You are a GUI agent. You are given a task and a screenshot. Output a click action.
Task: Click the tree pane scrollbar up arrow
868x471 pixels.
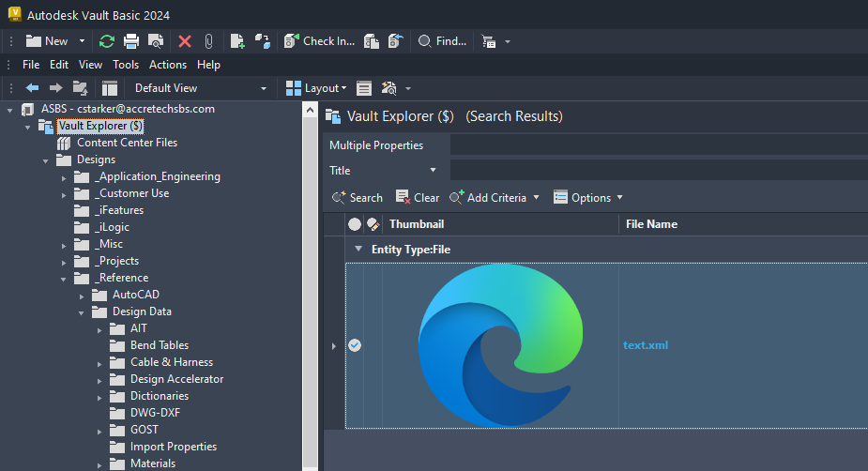tap(311, 110)
